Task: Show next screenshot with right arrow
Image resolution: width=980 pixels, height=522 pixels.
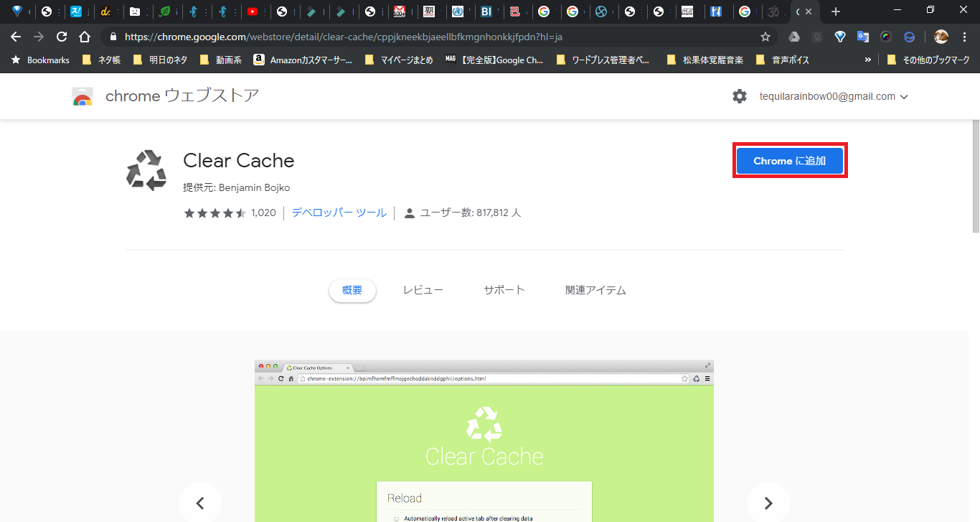Action: (768, 503)
